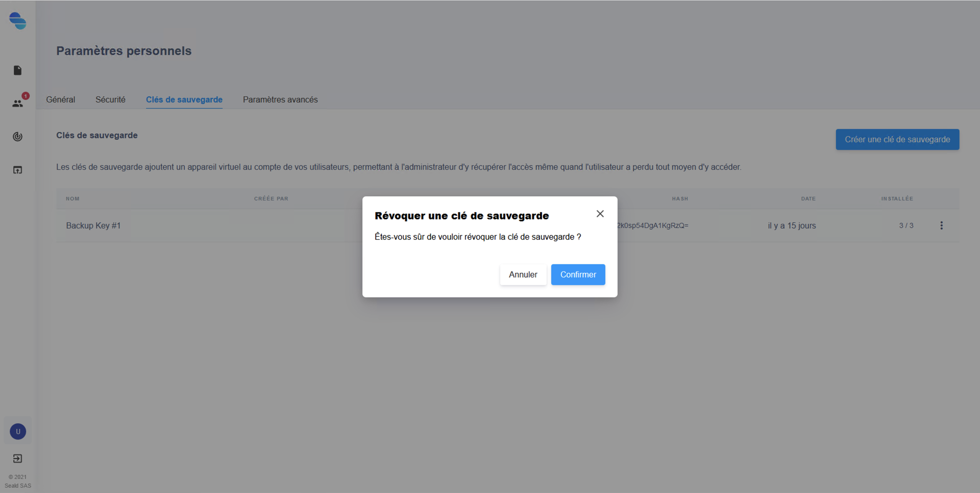Open the three-dot menu for Backup Key #1
Screen dimensions: 980x493
pyautogui.click(x=941, y=226)
